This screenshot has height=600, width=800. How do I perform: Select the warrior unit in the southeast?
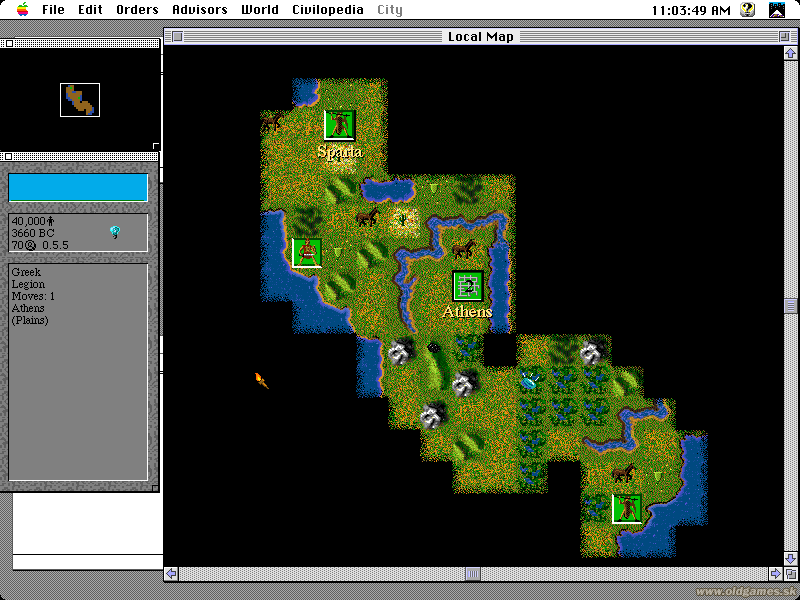[x=627, y=509]
